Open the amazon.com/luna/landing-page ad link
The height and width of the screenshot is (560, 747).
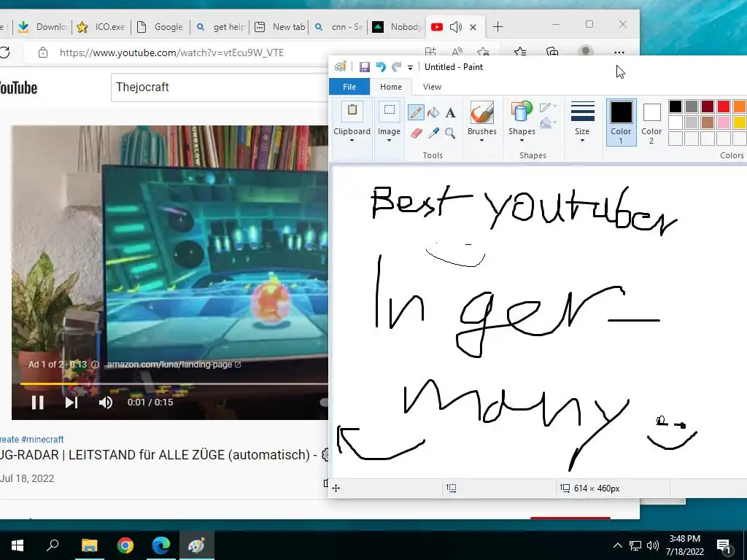coord(174,365)
